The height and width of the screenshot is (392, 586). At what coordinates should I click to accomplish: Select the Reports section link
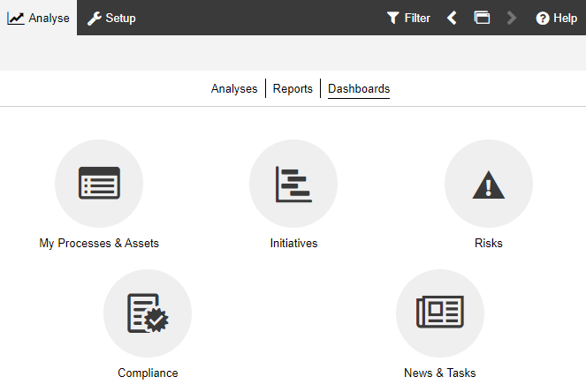[x=293, y=89]
